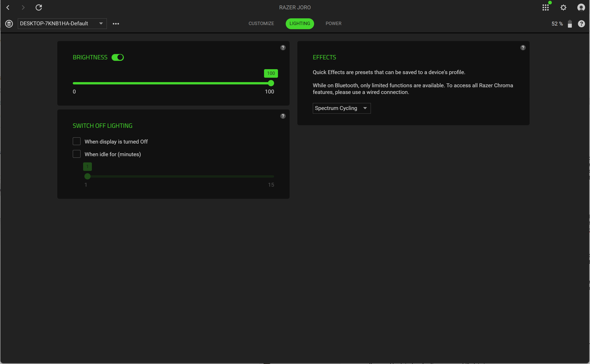Click the idle minutes value badge showing 1
The image size is (590, 364).
click(x=87, y=167)
